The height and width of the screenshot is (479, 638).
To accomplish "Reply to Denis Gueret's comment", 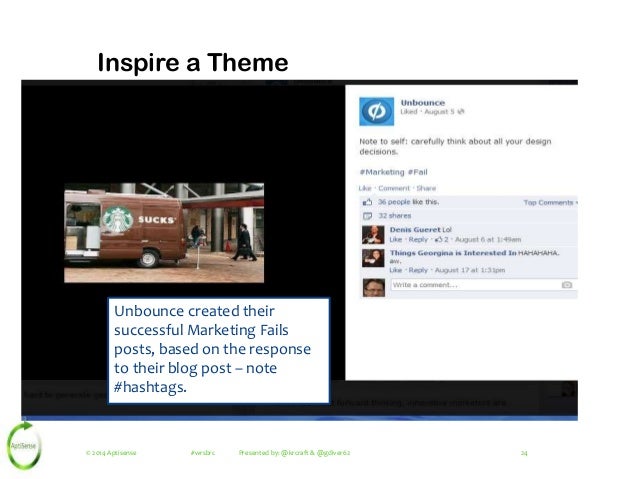I will [418, 239].
